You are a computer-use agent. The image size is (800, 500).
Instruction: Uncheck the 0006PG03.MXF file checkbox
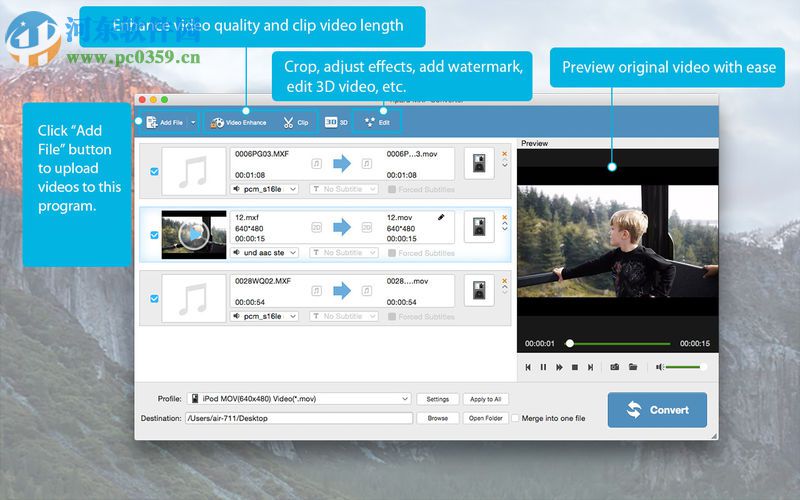coord(154,171)
